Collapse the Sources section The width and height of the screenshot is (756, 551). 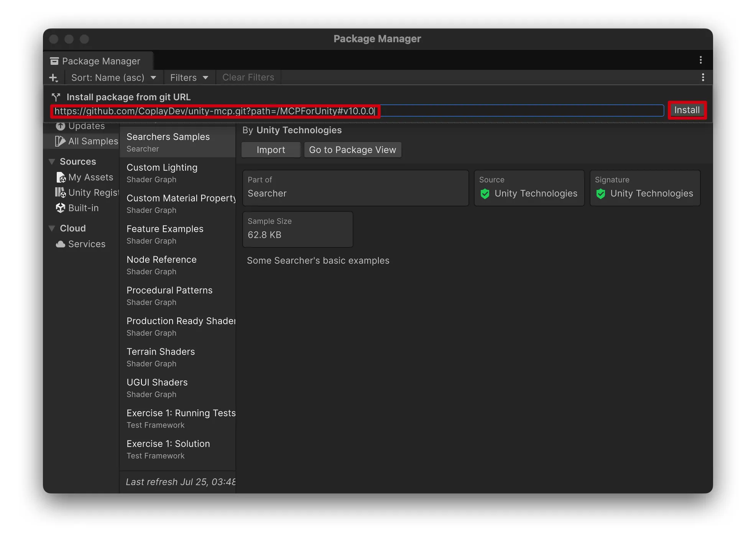52,162
